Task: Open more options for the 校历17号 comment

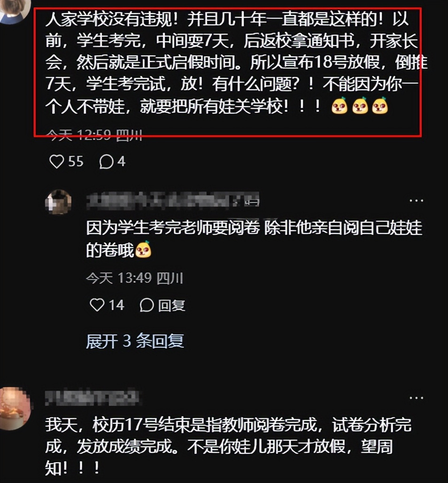Action: (416, 397)
